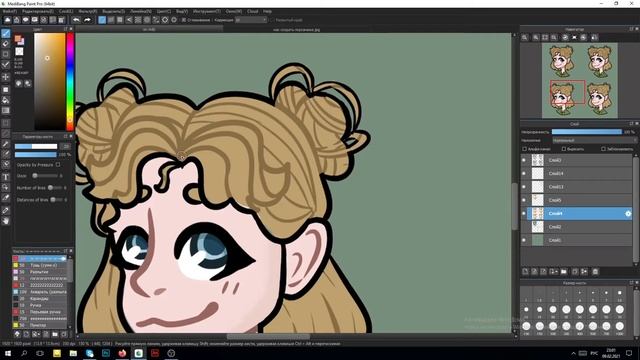Click the duplicate layer icon

click(575, 271)
